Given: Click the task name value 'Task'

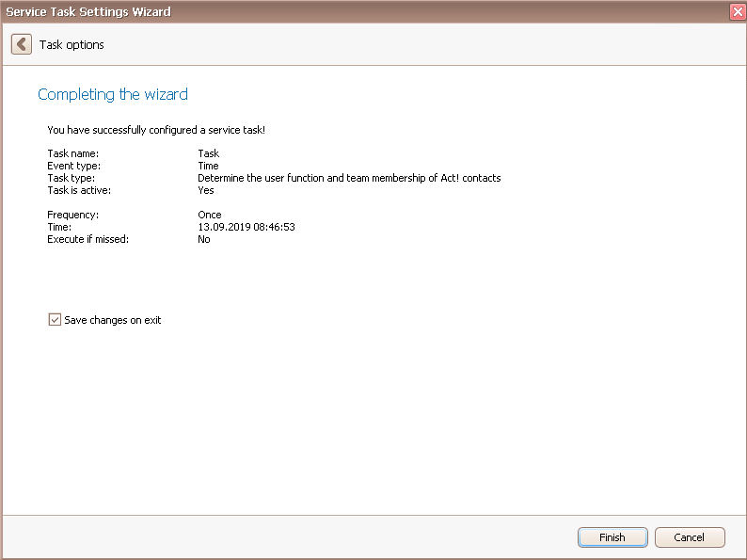Looking at the screenshot, I should tap(209, 153).
